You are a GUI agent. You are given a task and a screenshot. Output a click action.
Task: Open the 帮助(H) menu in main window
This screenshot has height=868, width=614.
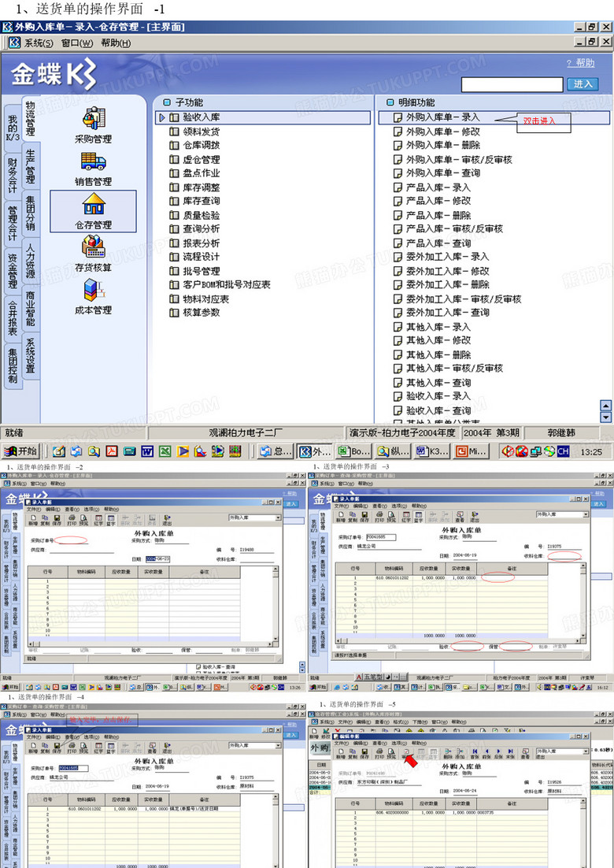tap(117, 43)
